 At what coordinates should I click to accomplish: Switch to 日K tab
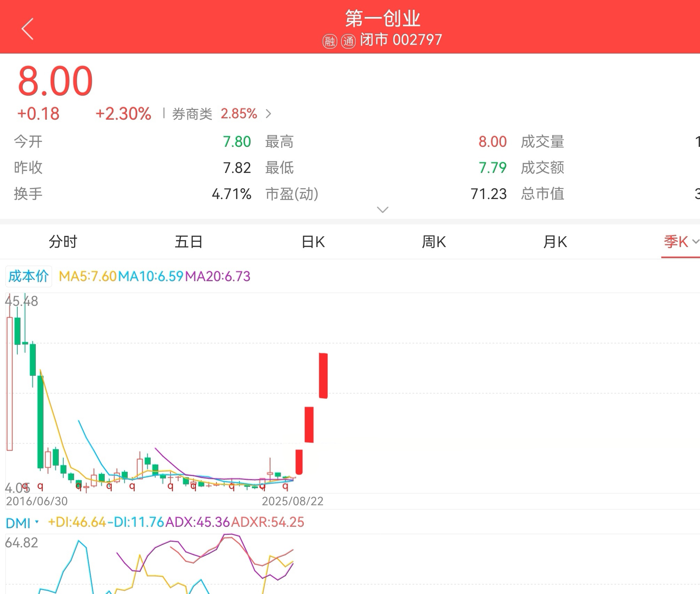[313, 241]
